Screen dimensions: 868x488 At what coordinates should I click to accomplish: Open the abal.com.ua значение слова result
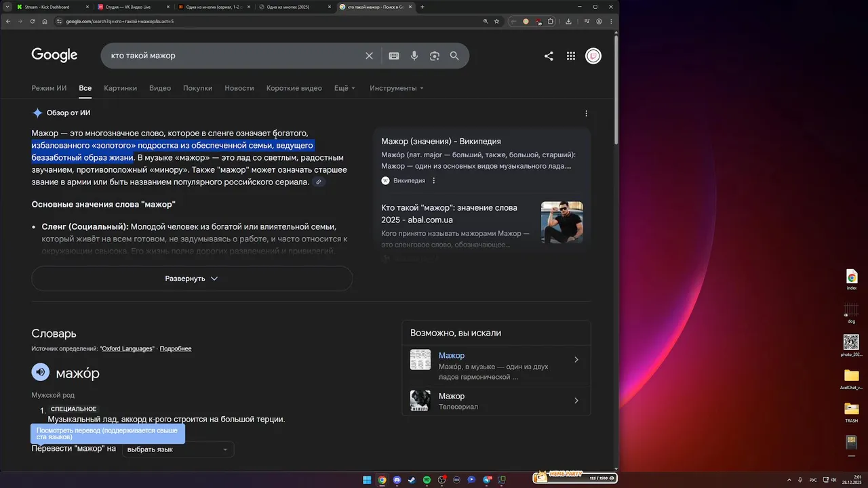(449, 213)
